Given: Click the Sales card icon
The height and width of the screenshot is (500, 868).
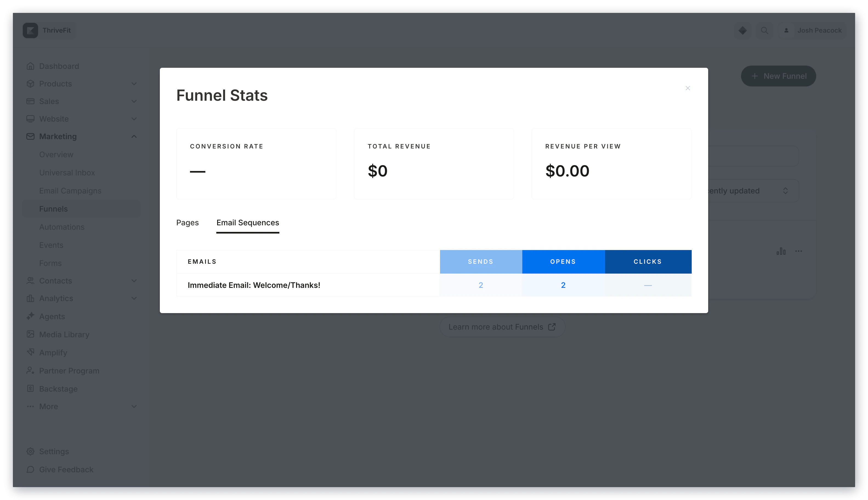Looking at the screenshot, I should [x=30, y=101].
